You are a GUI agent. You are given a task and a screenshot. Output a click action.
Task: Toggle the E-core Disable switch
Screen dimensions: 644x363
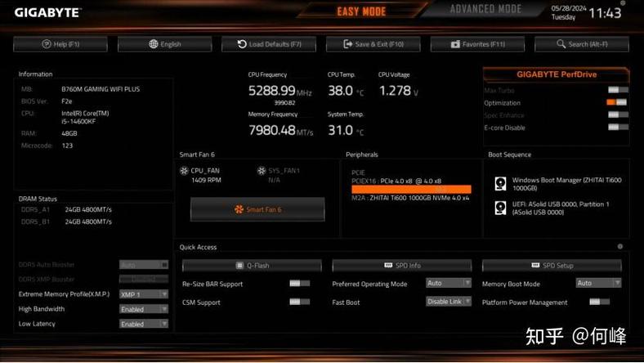(618, 128)
